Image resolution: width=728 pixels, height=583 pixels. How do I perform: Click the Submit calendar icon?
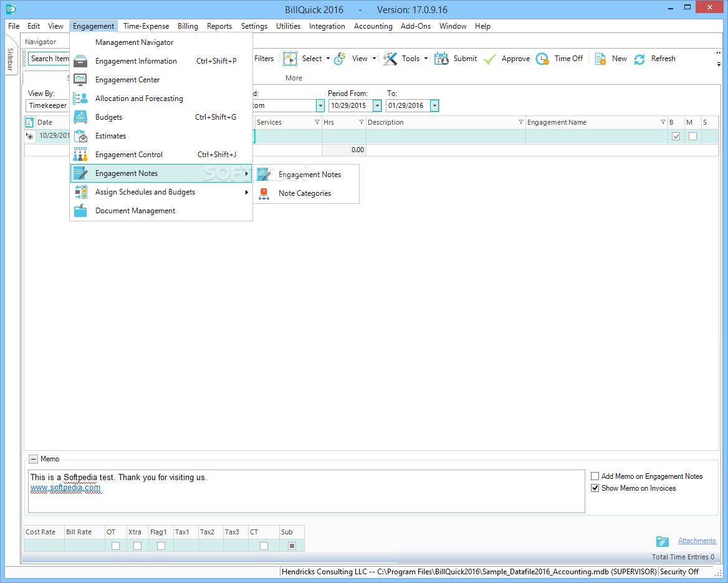tap(441, 59)
